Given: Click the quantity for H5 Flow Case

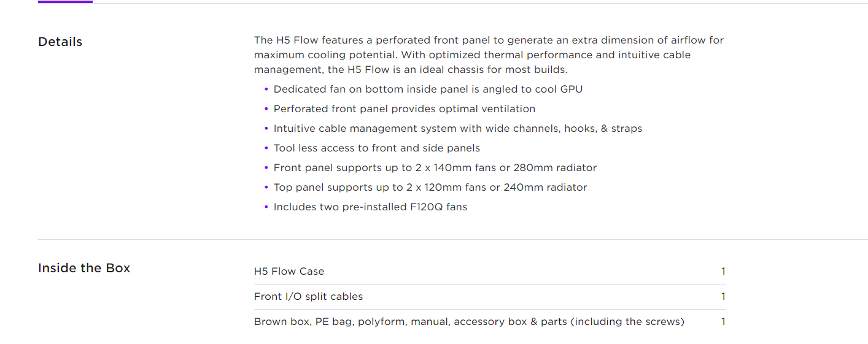Looking at the screenshot, I should pos(723,271).
